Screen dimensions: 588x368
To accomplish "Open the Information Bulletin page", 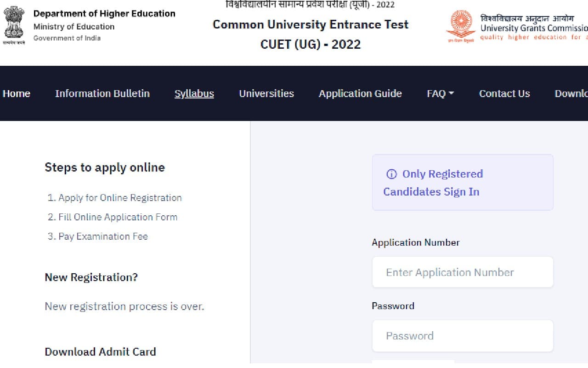I will [102, 93].
